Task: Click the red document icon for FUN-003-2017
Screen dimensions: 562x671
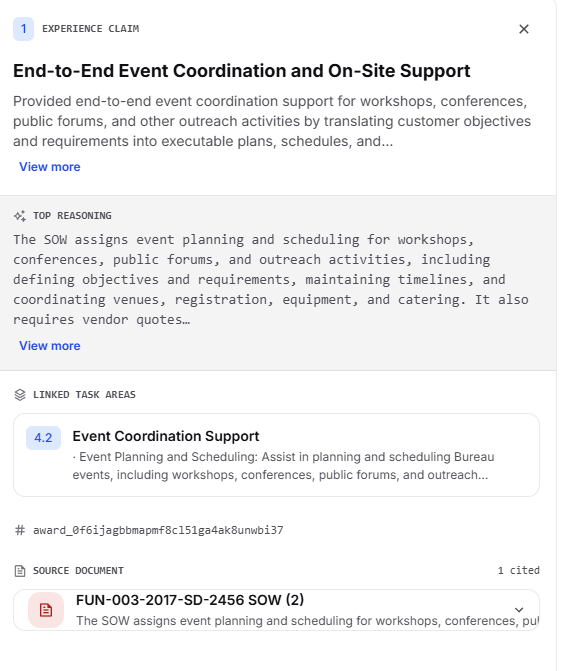Action: click(x=46, y=610)
